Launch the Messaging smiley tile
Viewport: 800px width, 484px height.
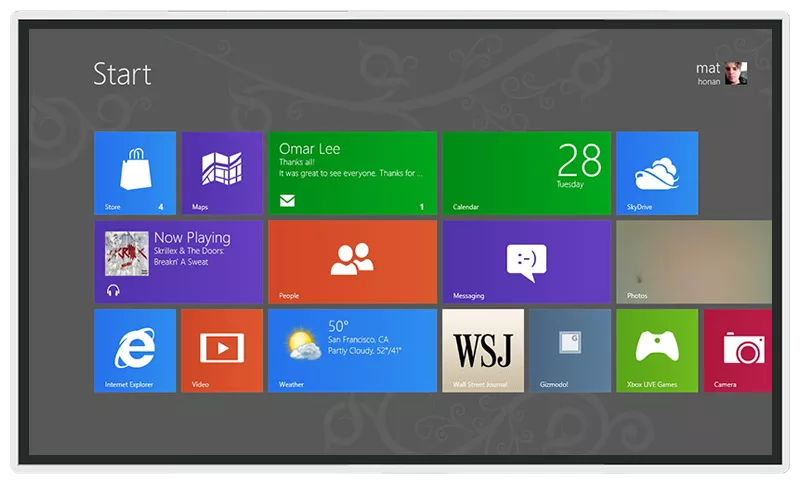coord(526,261)
